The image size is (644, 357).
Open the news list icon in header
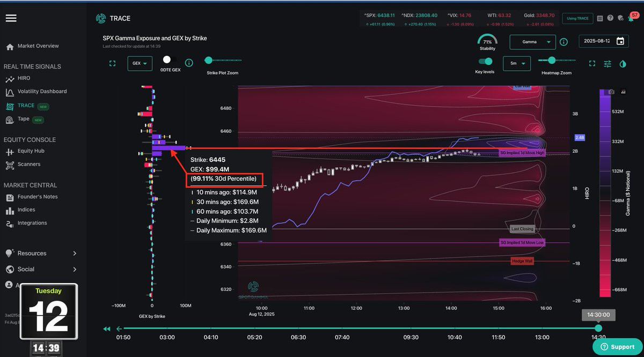600,18
